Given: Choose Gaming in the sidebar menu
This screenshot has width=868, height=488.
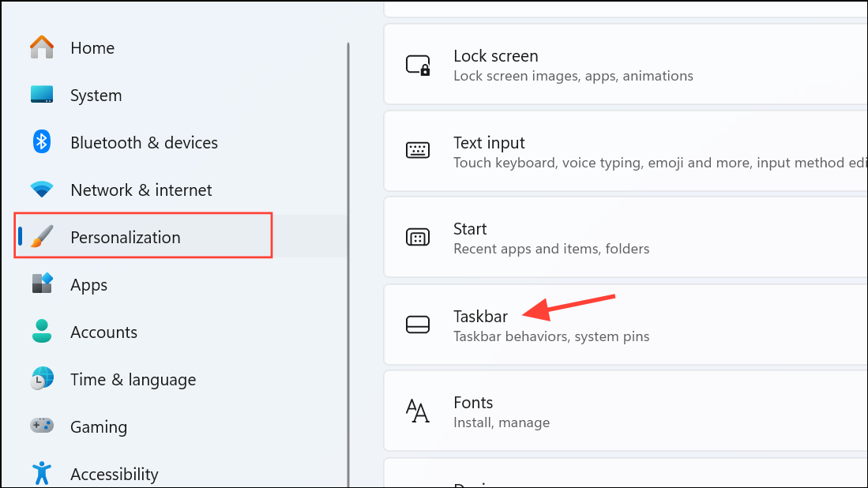Looking at the screenshot, I should [98, 426].
